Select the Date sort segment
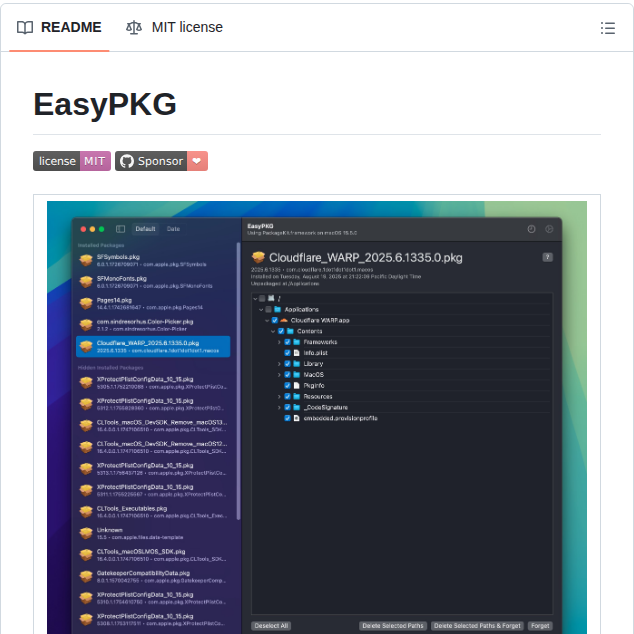Viewport: 634px width, 634px height. pos(173,229)
